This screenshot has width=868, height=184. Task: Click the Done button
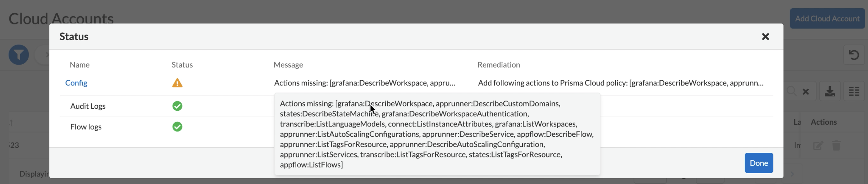pyautogui.click(x=759, y=163)
